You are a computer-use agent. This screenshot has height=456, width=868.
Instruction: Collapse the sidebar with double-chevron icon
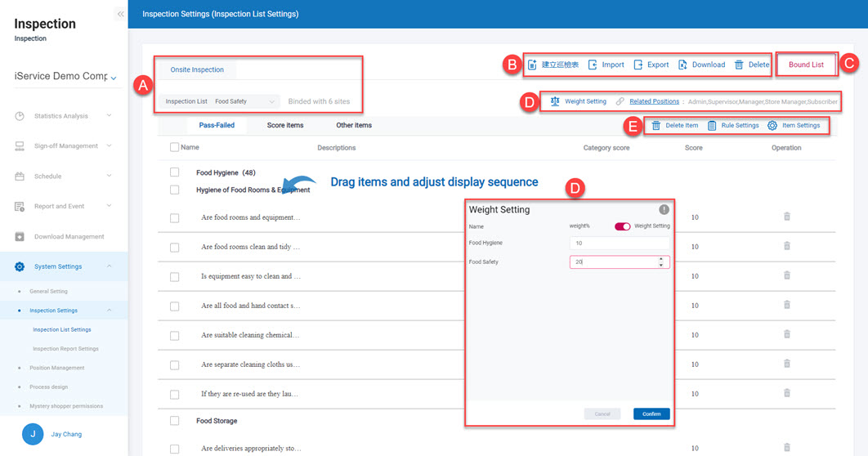pyautogui.click(x=120, y=14)
